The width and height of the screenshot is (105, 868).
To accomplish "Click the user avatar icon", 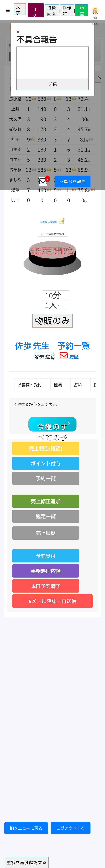I will (95, 11).
